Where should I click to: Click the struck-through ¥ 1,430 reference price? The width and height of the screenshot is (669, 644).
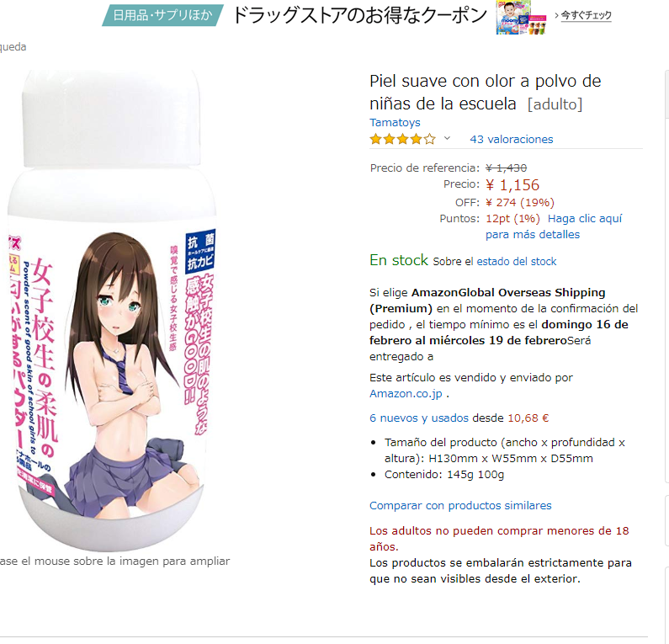[x=506, y=168]
